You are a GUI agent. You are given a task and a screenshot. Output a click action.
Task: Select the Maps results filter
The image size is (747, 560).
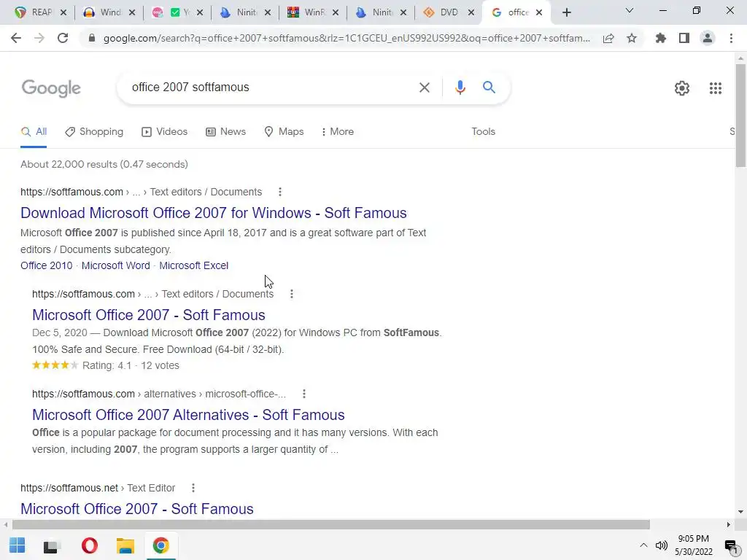[x=284, y=132]
